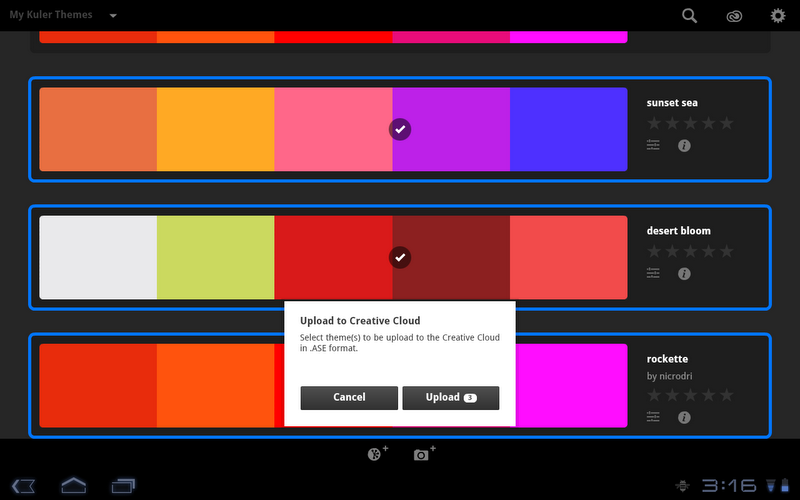The image size is (800, 500).
Task: Click the Upload 3 button
Action: (x=451, y=397)
